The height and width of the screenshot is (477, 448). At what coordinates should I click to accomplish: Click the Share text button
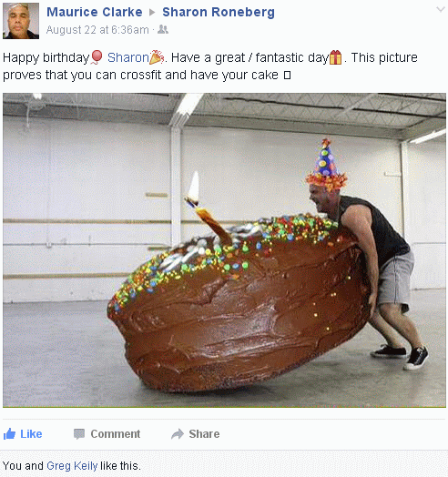[x=204, y=434]
